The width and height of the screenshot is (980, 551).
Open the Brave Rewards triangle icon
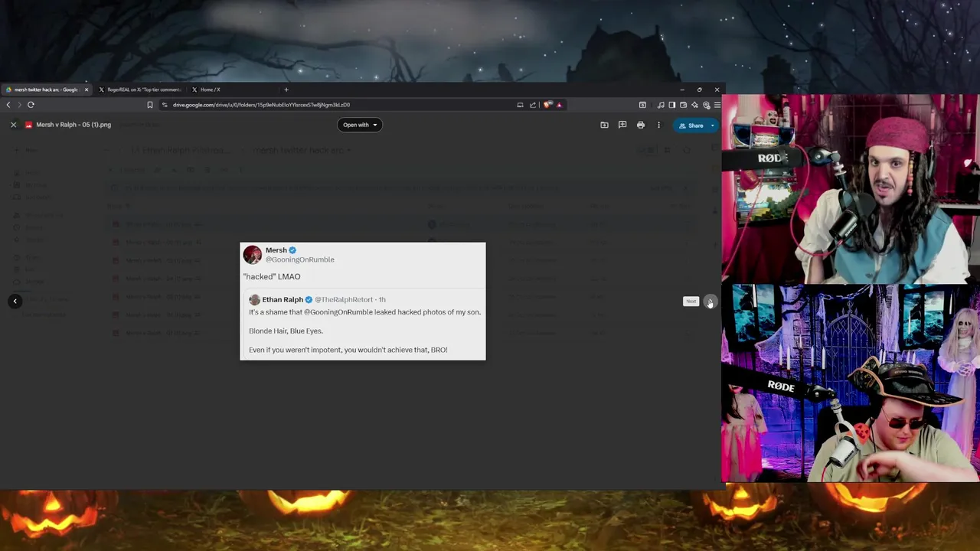click(x=559, y=105)
